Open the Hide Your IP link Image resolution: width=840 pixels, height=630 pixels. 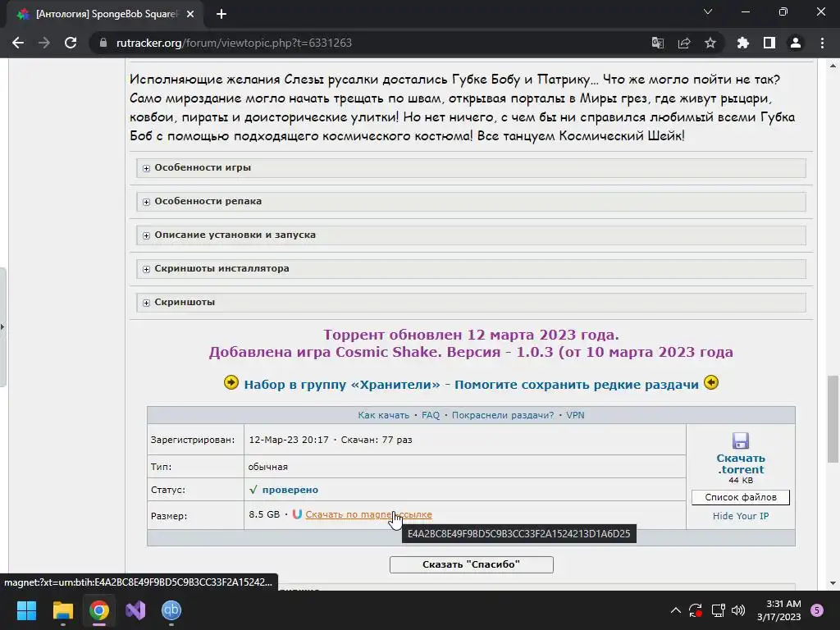[x=741, y=516]
